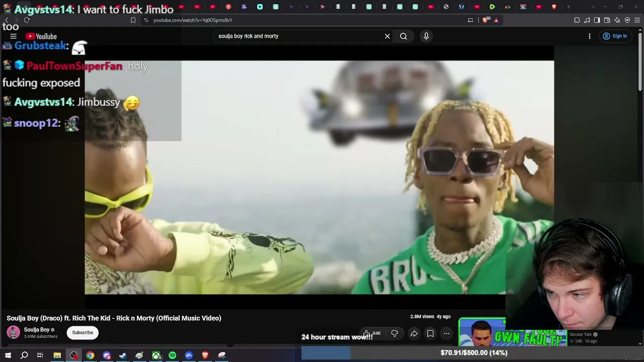Viewport: 644px width, 362px height.
Task: Open OBS Studio from the taskbar
Action: [x=74, y=355]
